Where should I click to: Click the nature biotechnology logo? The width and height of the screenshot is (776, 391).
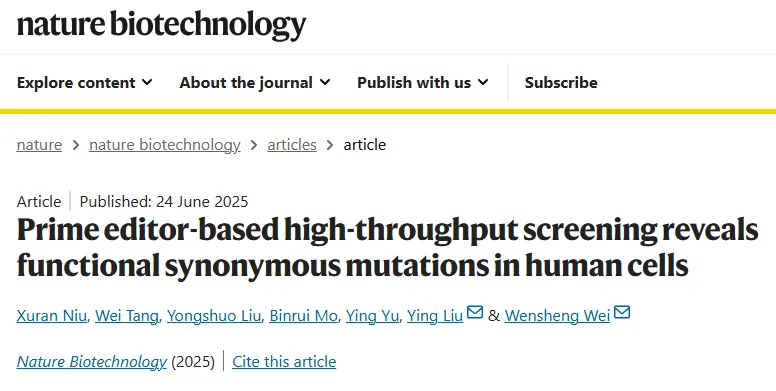(x=161, y=25)
